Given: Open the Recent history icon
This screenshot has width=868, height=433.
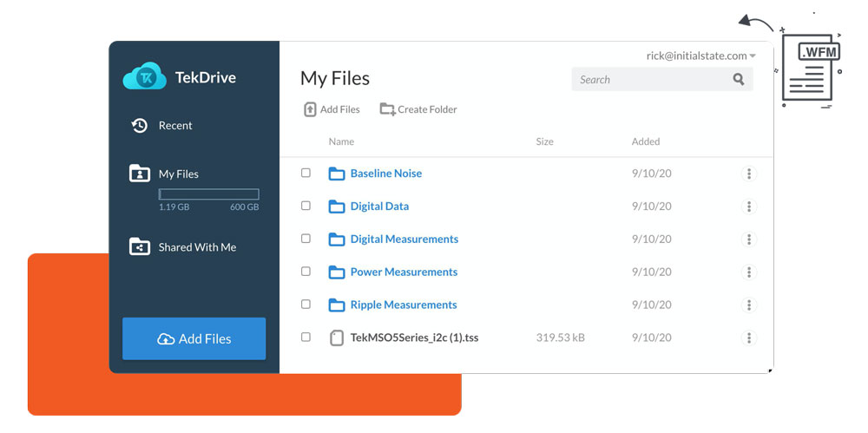Looking at the screenshot, I should click(139, 126).
